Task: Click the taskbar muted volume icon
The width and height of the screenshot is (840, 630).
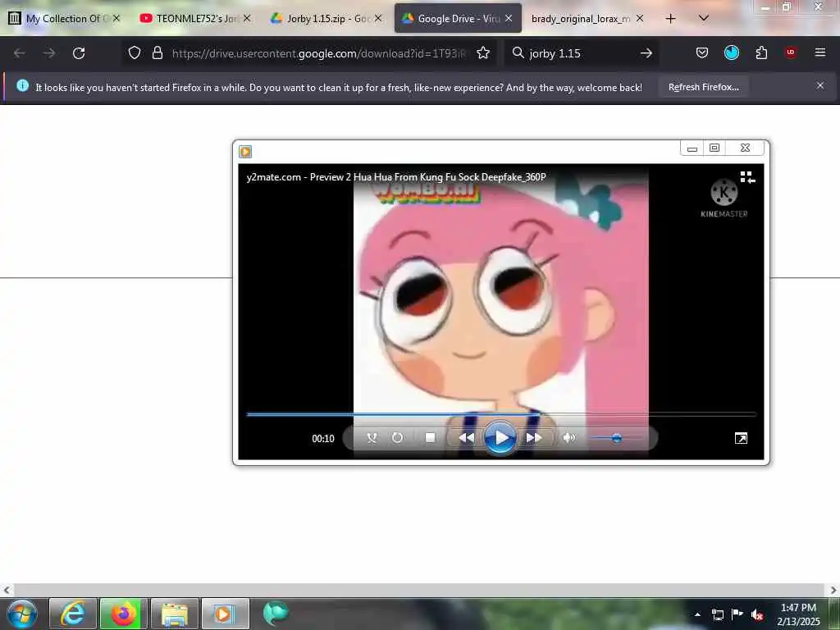Action: 757,614
